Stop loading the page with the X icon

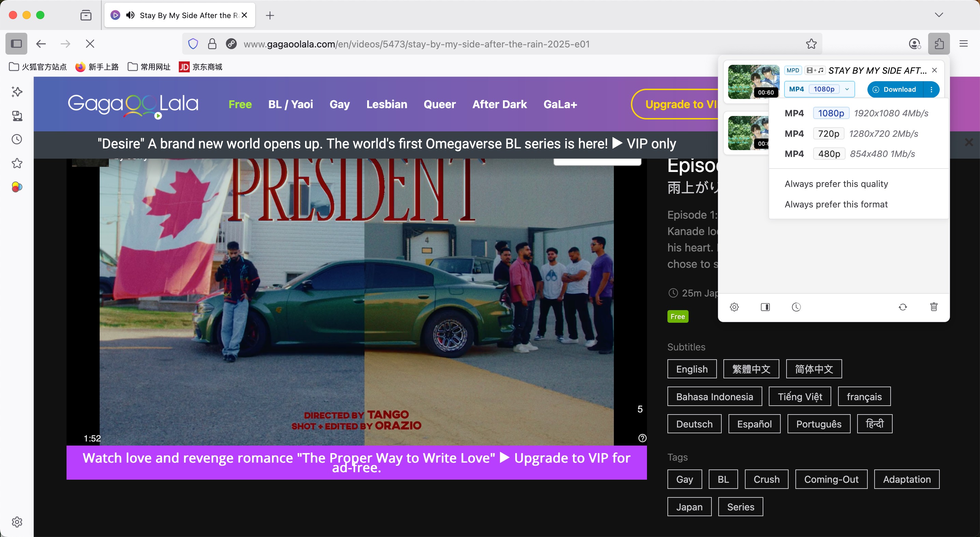click(x=90, y=44)
